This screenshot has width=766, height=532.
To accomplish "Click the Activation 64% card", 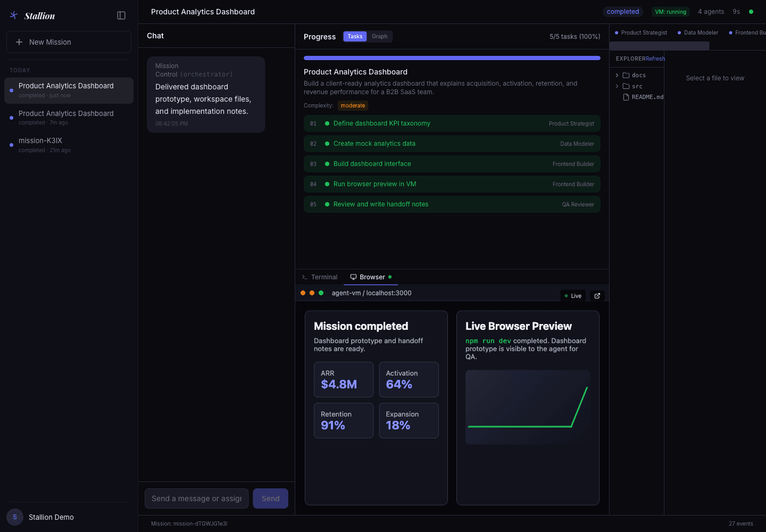I will point(409,380).
